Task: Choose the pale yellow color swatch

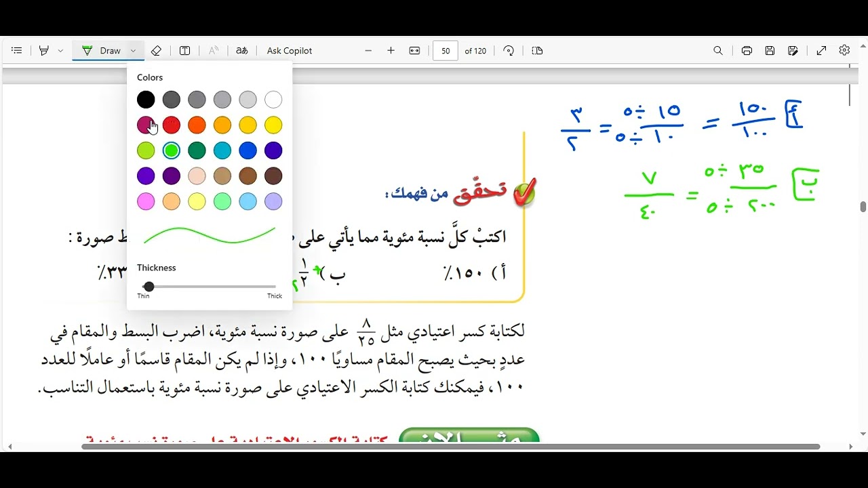Action: coord(197,201)
